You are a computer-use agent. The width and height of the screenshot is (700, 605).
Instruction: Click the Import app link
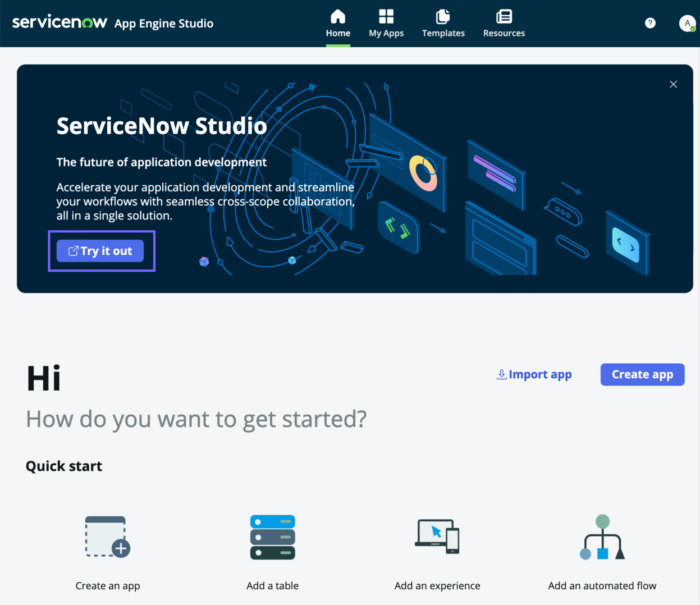534,374
